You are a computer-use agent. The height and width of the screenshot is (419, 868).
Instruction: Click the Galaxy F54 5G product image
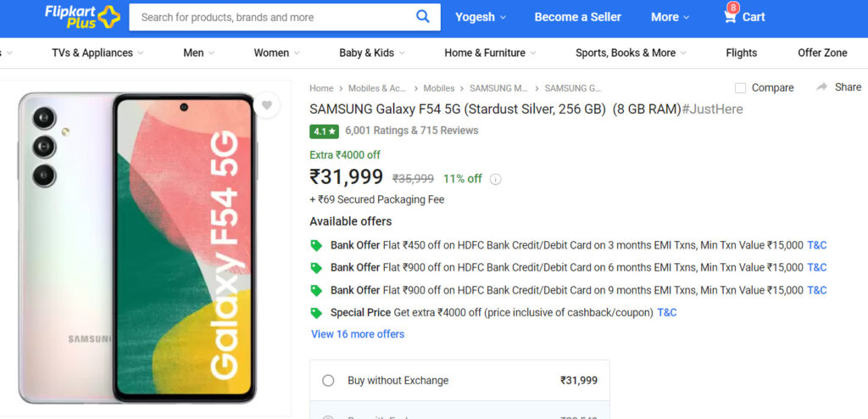click(x=137, y=247)
